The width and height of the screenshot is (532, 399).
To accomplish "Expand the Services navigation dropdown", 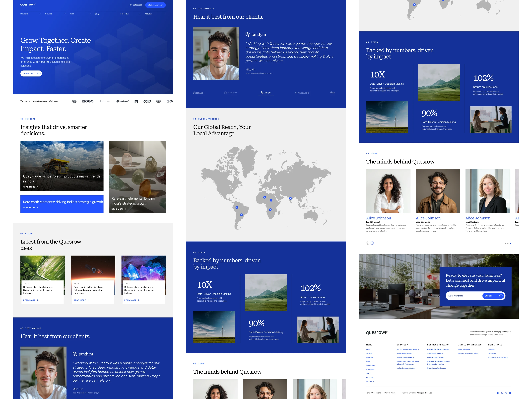I will pos(55,14).
